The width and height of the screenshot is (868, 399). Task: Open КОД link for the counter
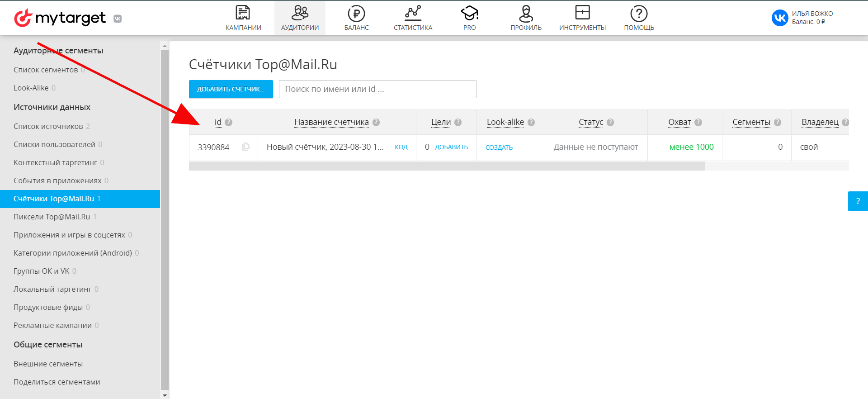(401, 147)
